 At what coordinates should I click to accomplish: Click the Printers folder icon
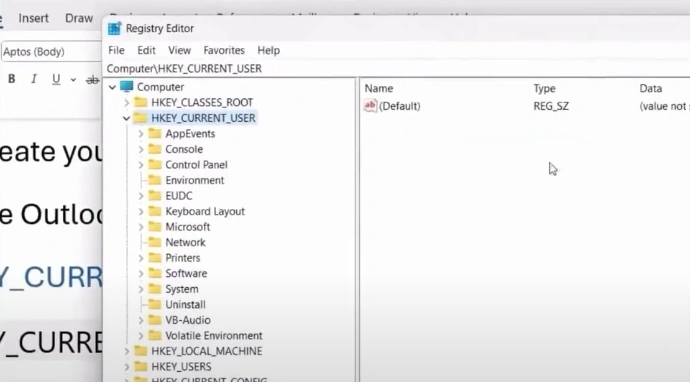pos(154,257)
